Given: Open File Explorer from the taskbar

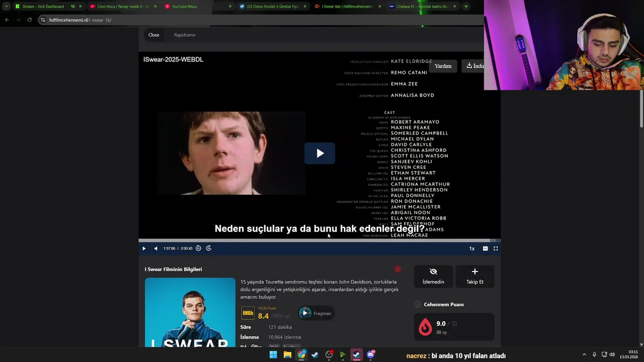Looking at the screenshot, I should (287, 354).
